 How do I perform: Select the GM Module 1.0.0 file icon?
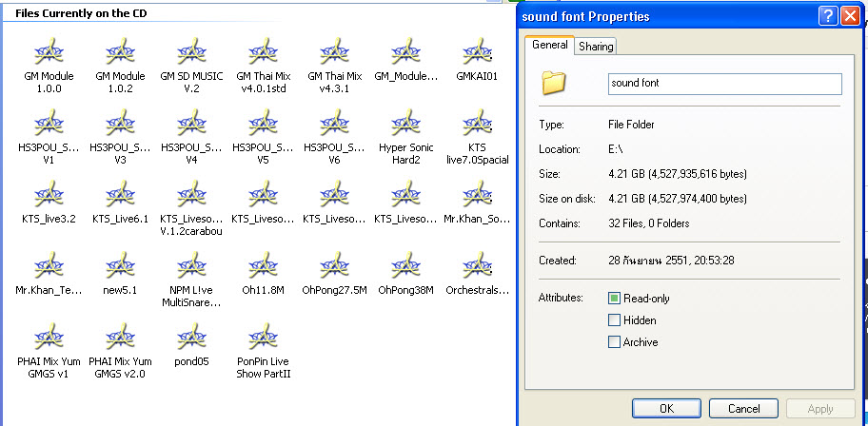49,52
